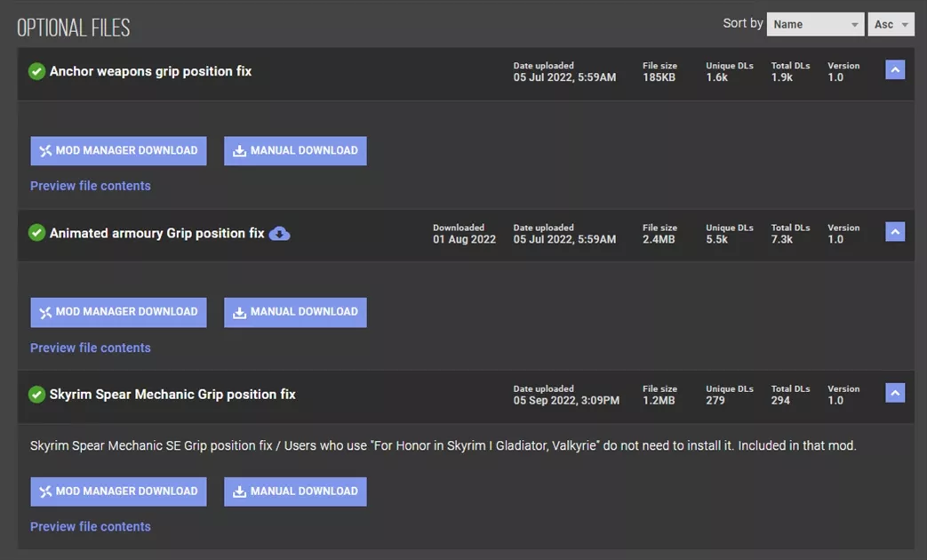Screen dimensions: 927x560
Task: Manual Download the Animated armoury fix
Action: 295,312
